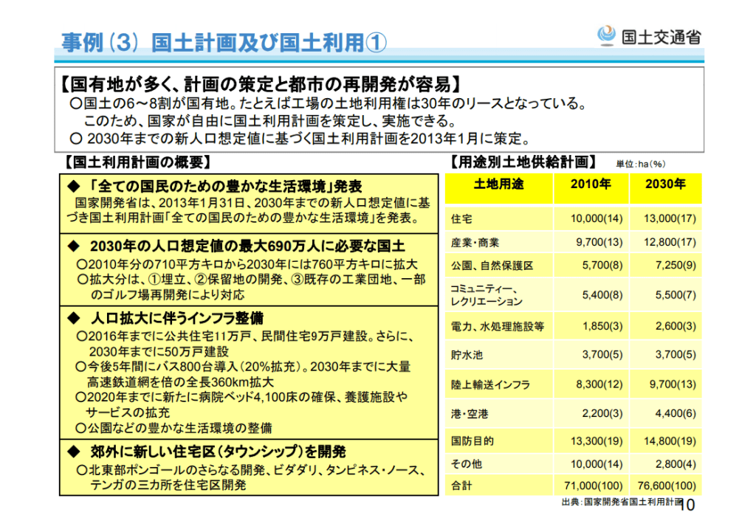
Task: Select the 貯水池 row label
Action: [467, 355]
